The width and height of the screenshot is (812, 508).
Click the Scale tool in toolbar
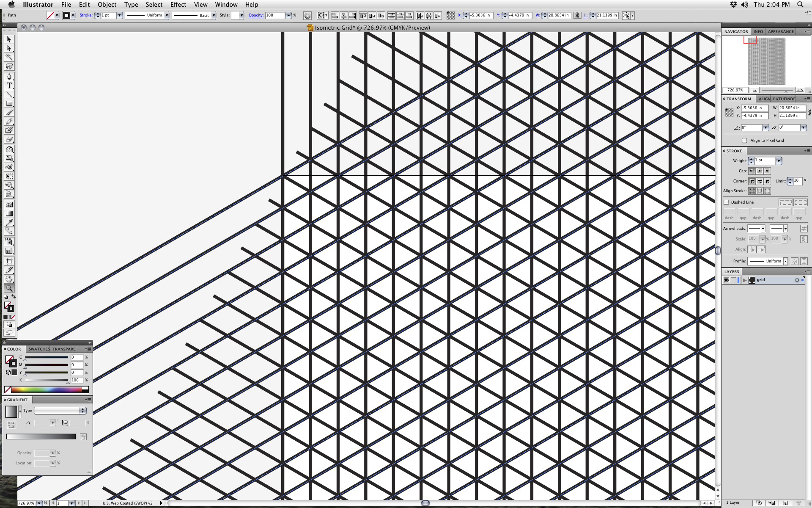click(x=9, y=157)
